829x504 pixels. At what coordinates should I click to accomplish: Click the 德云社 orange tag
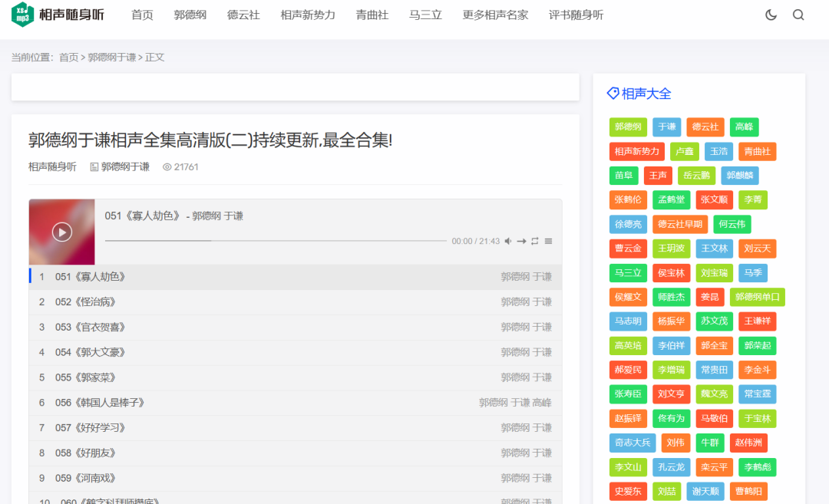click(705, 127)
